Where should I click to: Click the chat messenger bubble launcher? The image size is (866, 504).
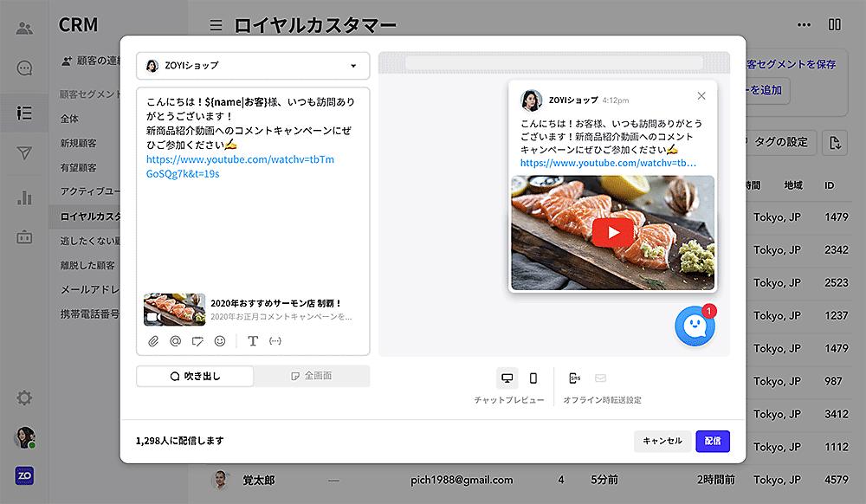click(x=695, y=326)
